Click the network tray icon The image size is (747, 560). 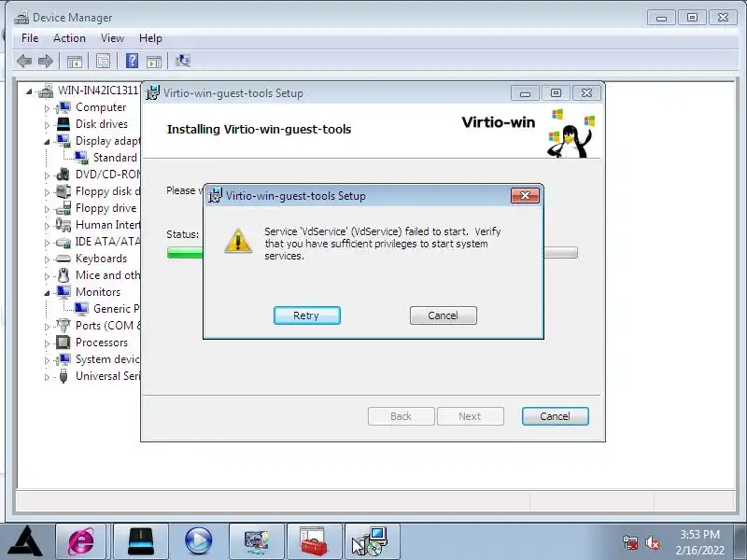click(x=630, y=543)
